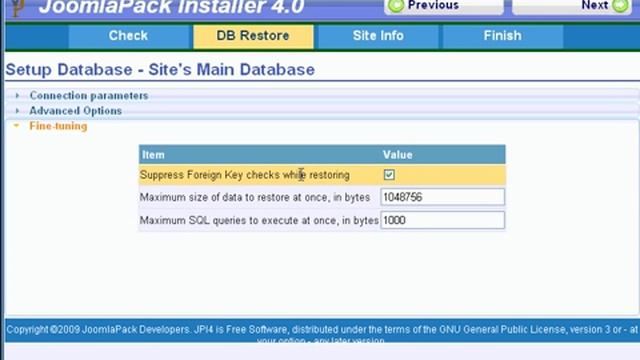Click the green arrow icon on Next
640x360 pixels.
[x=620, y=5]
